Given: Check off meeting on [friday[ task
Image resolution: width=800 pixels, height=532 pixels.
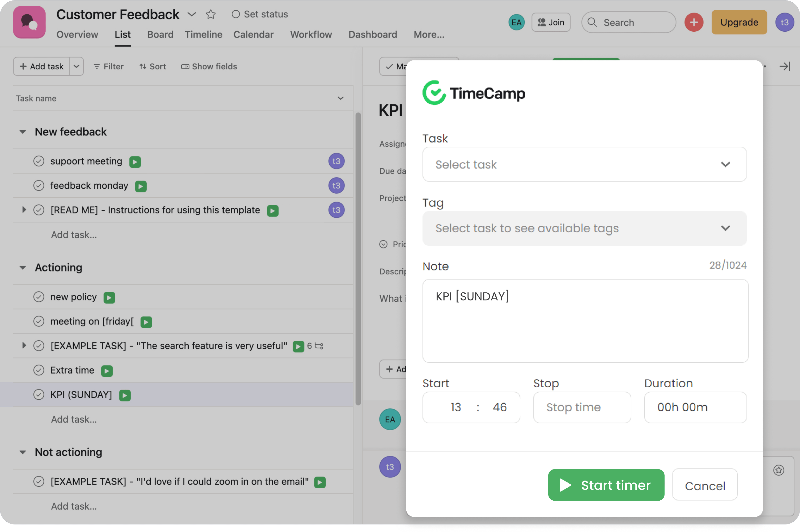Looking at the screenshot, I should tap(39, 321).
